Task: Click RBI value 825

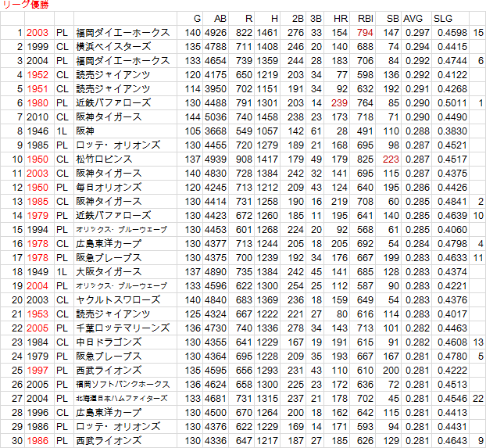Action: click(365, 159)
